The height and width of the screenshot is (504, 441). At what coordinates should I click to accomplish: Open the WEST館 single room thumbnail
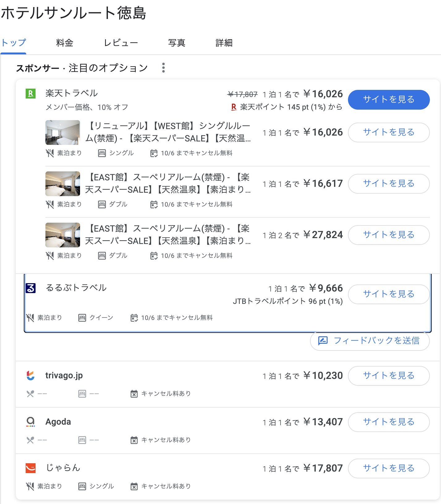(x=63, y=132)
